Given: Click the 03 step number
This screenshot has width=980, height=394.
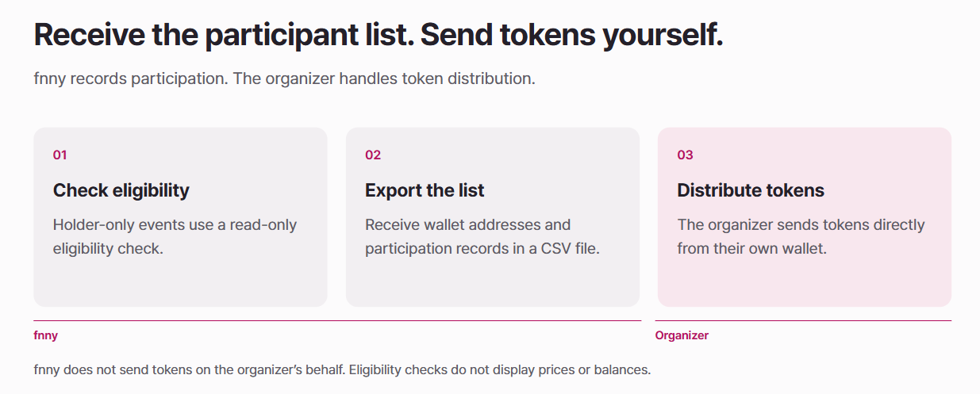Looking at the screenshot, I should click(685, 155).
